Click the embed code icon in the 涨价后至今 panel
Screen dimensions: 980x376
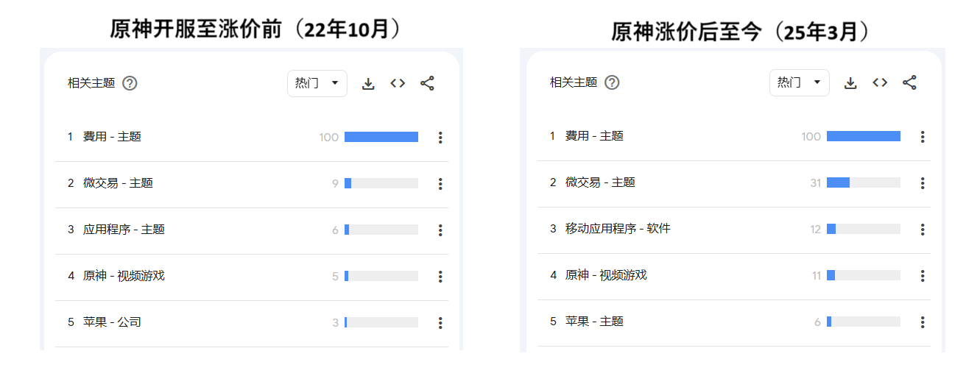click(880, 82)
